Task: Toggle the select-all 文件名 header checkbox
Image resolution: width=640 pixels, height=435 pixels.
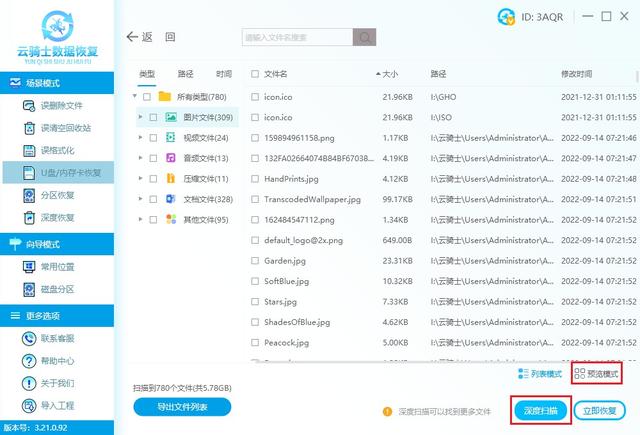Action: point(255,74)
